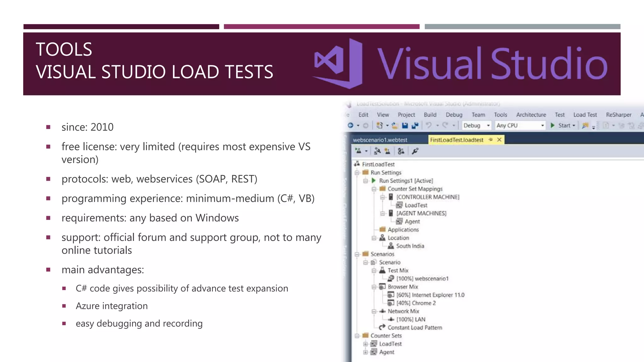Click the "since: 2010" bullet text
The width and height of the screenshot is (644, 362).
pyautogui.click(x=87, y=127)
